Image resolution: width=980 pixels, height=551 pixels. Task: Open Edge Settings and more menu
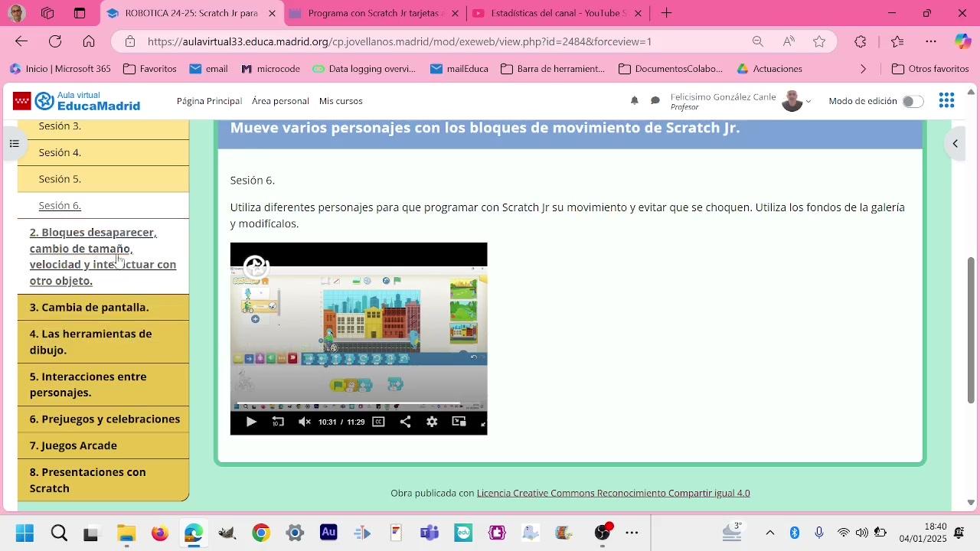(931, 41)
